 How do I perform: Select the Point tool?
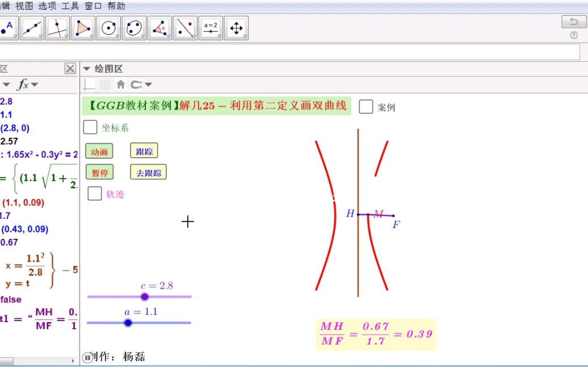8,27
